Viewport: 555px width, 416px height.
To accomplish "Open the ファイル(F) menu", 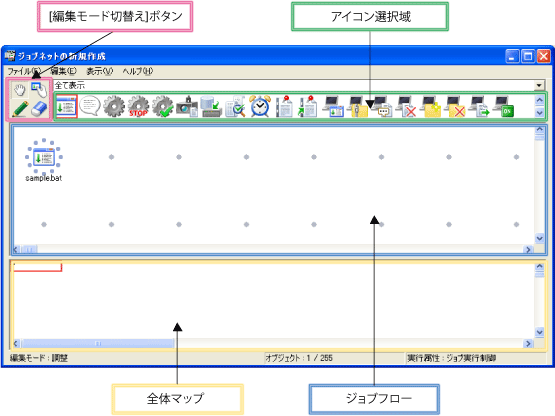I will 24,71.
